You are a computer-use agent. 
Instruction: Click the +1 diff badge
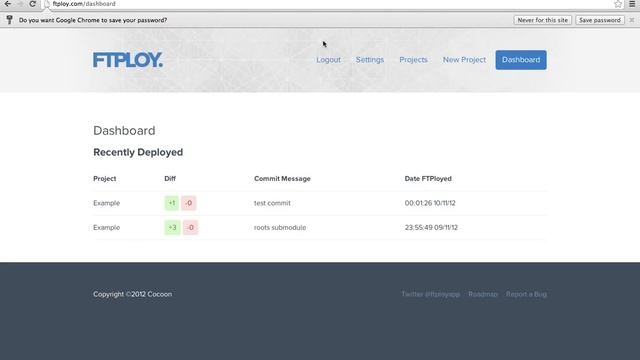point(172,203)
